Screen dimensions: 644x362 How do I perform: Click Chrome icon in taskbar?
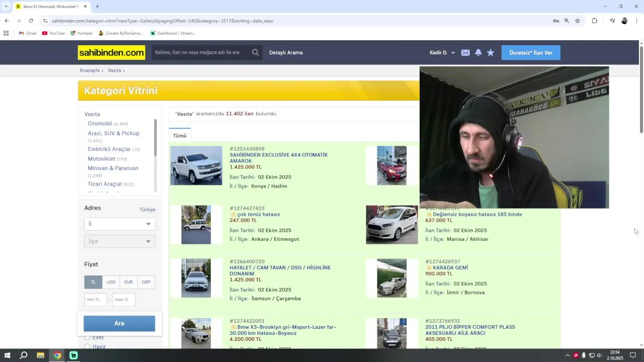point(57,355)
